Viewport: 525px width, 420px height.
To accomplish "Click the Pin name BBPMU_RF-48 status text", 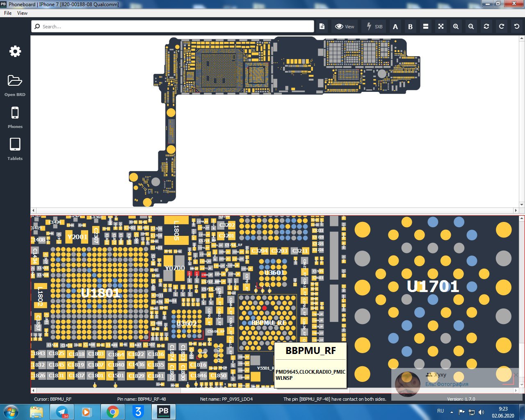I will [x=142, y=399].
